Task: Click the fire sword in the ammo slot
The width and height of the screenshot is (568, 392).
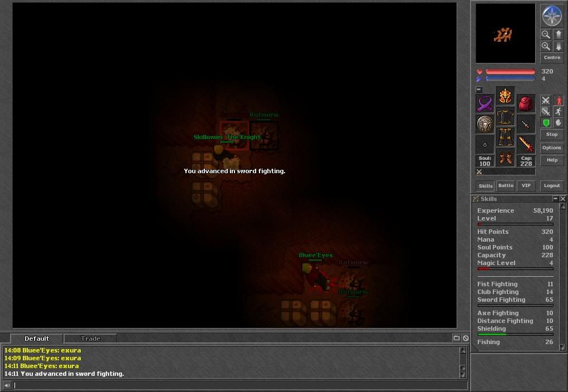Action: point(526,145)
